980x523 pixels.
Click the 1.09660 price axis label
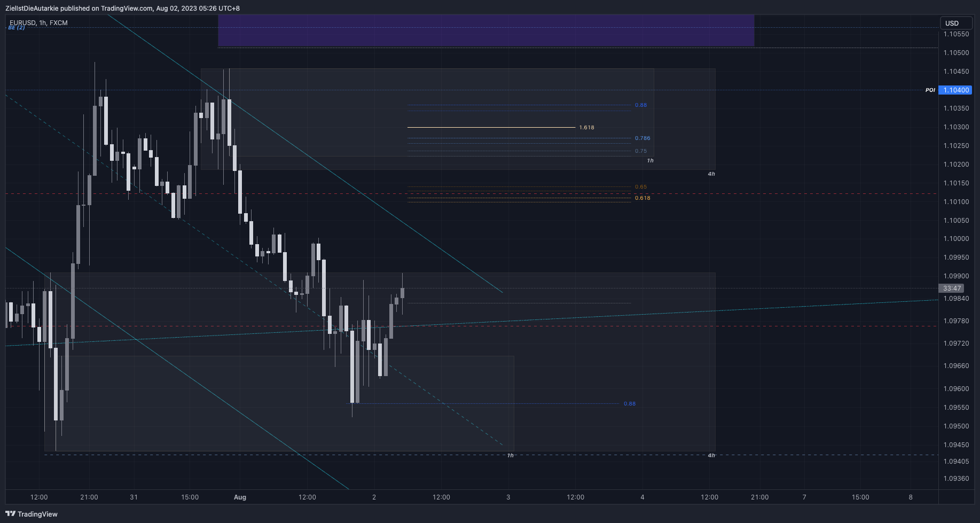pos(956,366)
